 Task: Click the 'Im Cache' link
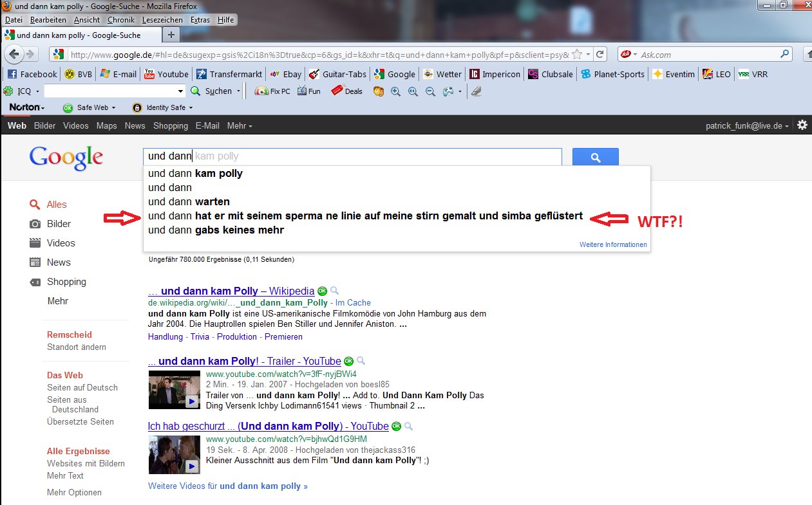pos(353,302)
